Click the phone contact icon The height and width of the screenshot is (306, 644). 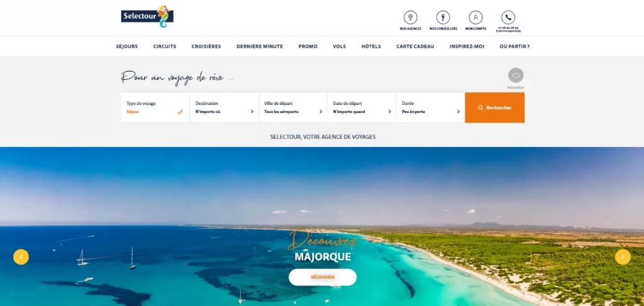508,18
